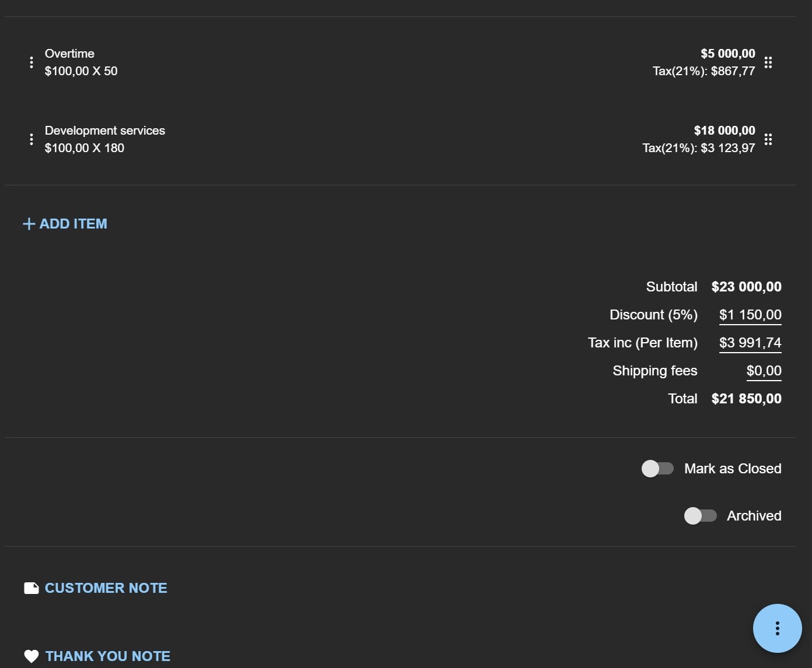This screenshot has width=812, height=668.
Task: Expand the Customer Note section
Action: click(x=96, y=588)
